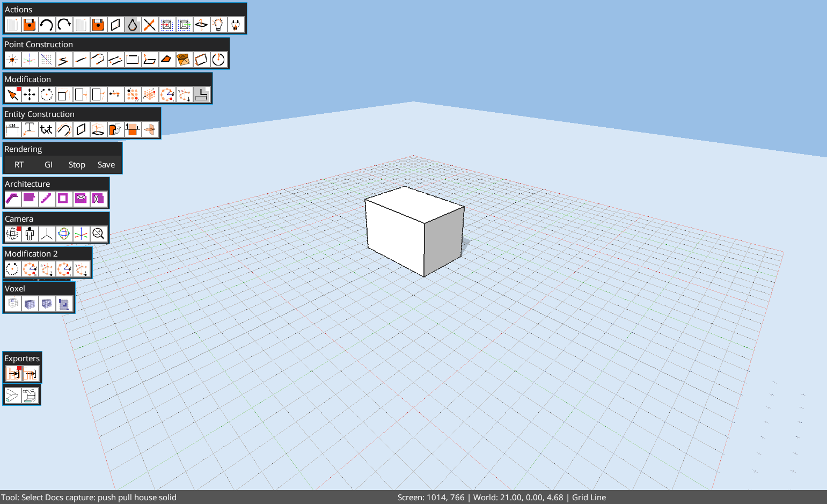This screenshot has height=504, width=827.
Task: Click the 'Grid Line' status text
Action: click(x=589, y=498)
